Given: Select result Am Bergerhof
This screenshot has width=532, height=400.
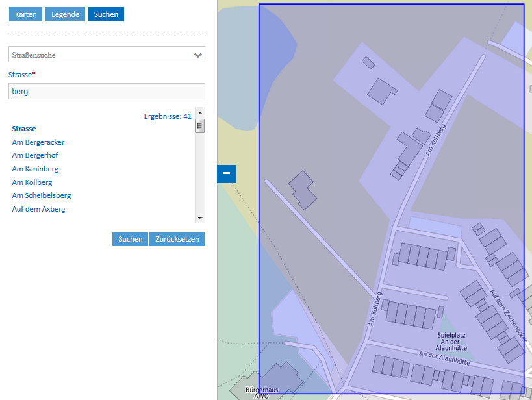Looking at the screenshot, I should tap(35, 155).
